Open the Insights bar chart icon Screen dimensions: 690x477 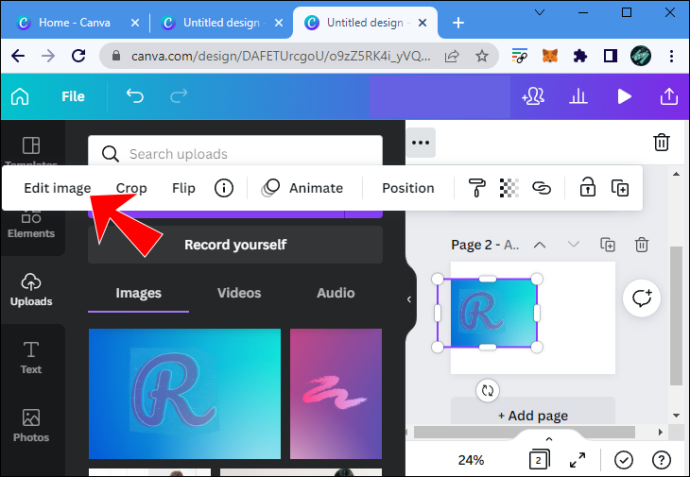[578, 96]
